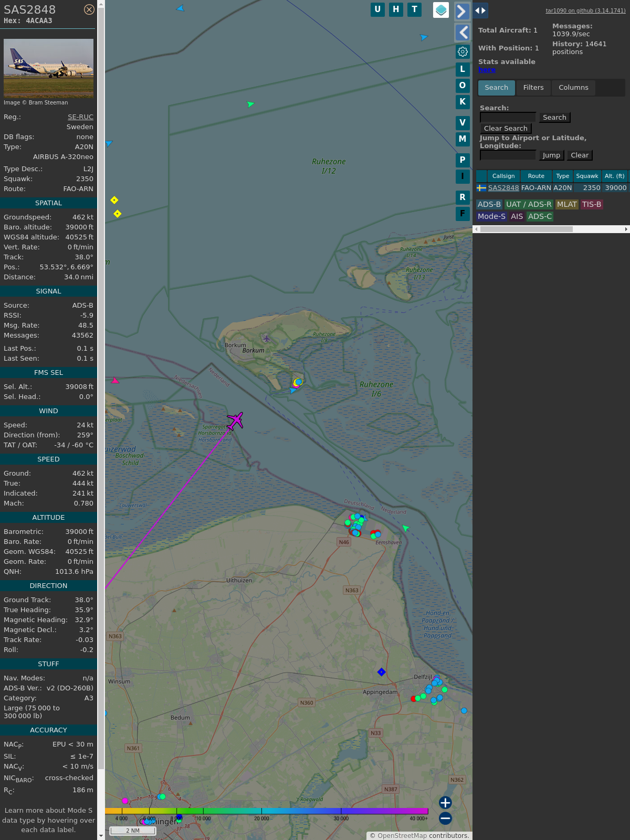Click the Jump button
Viewport: 630px width, 840px height.
tap(551, 155)
